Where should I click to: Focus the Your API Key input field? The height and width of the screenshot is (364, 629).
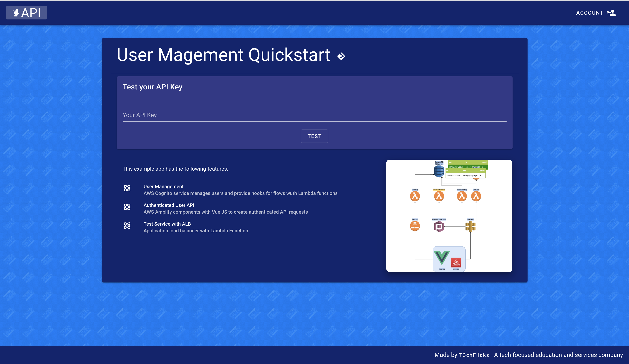[314, 115]
